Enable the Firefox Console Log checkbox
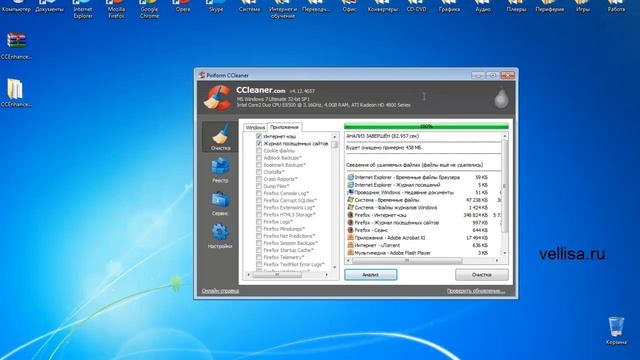The image size is (640, 360). (259, 193)
